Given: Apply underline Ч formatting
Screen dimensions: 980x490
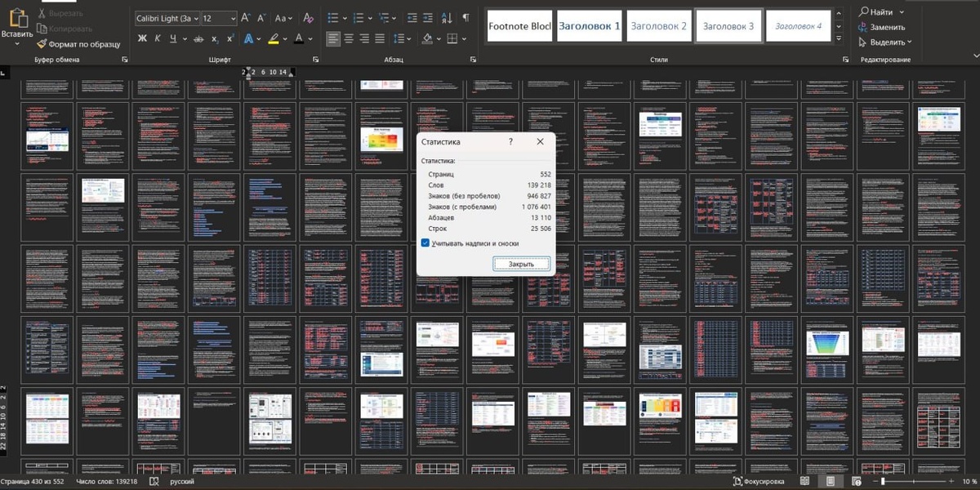Looking at the screenshot, I should coord(172,38).
